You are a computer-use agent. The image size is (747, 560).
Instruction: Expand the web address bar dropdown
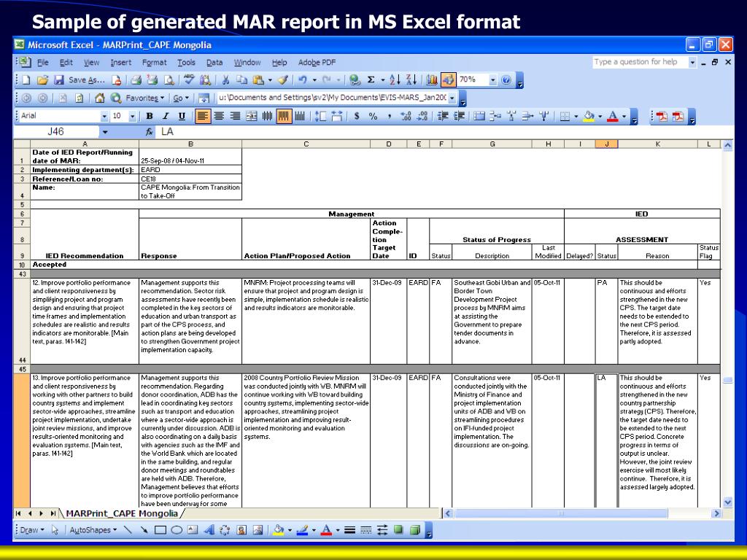click(x=452, y=98)
